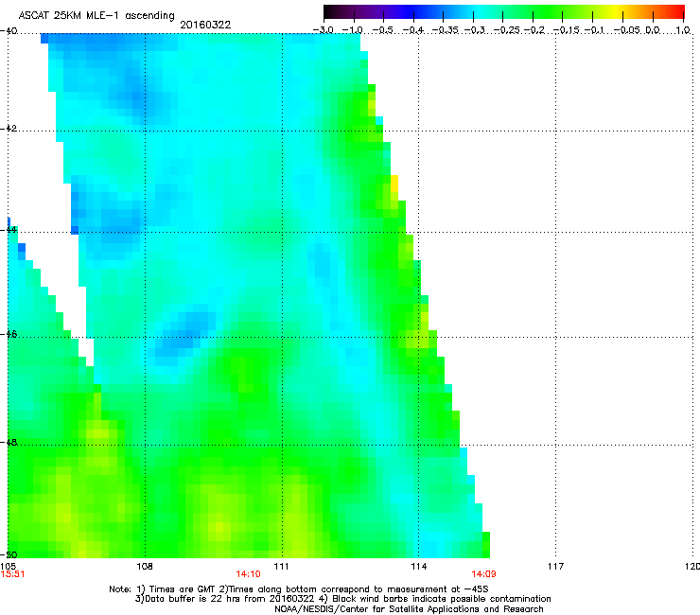Click the -0.5 colorbar label
The width and height of the screenshot is (700, 615).
click(x=382, y=30)
